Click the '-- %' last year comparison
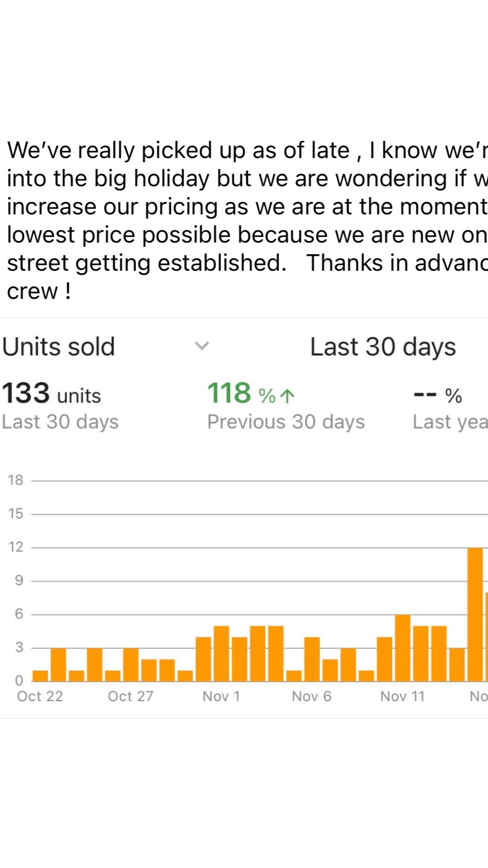Image resolution: width=488 pixels, height=868 pixels. click(x=437, y=395)
